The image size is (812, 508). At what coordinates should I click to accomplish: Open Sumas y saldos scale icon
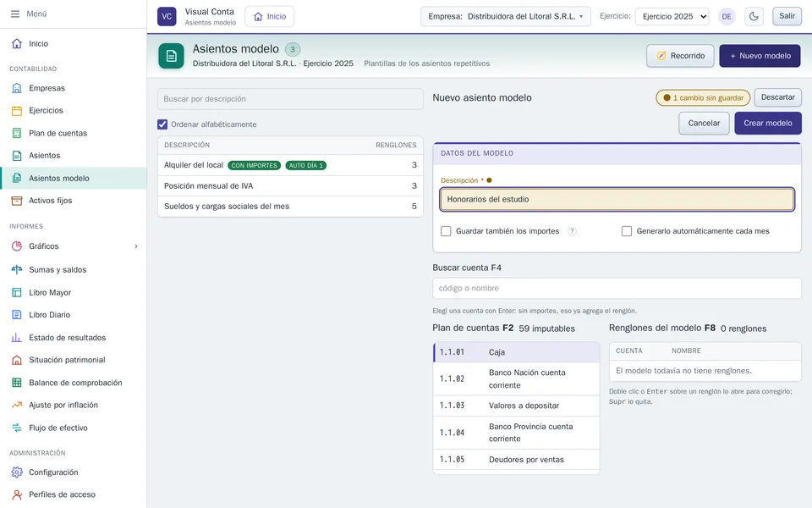click(x=17, y=269)
